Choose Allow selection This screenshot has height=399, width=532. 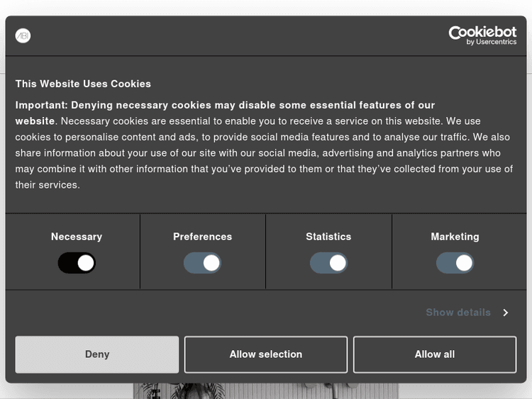(266, 354)
